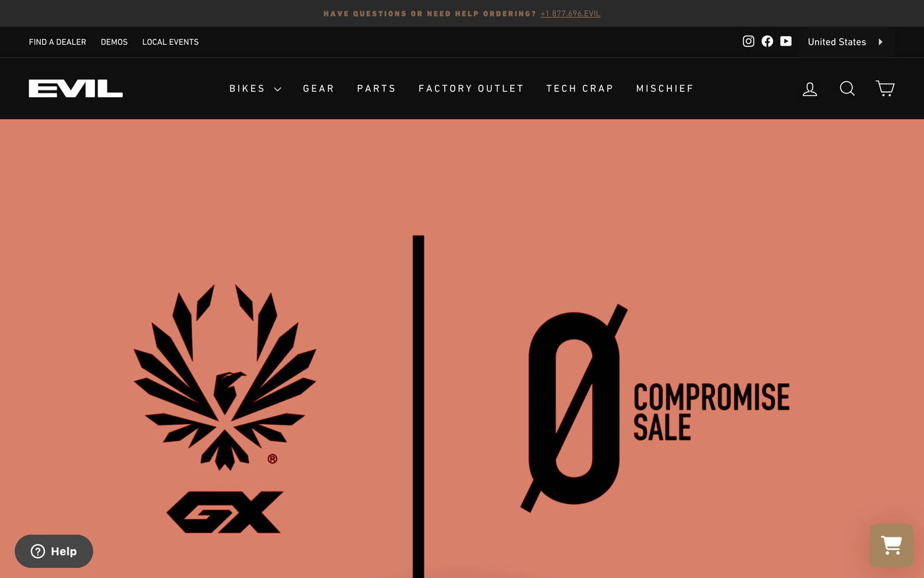Open the YouTube social icon
Viewport: 924px width, 578px height.
785,41
